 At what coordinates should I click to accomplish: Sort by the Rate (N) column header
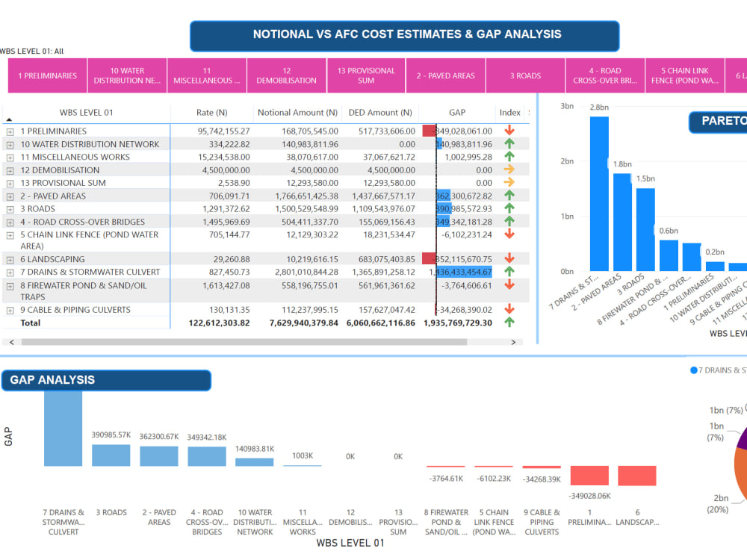click(x=212, y=113)
